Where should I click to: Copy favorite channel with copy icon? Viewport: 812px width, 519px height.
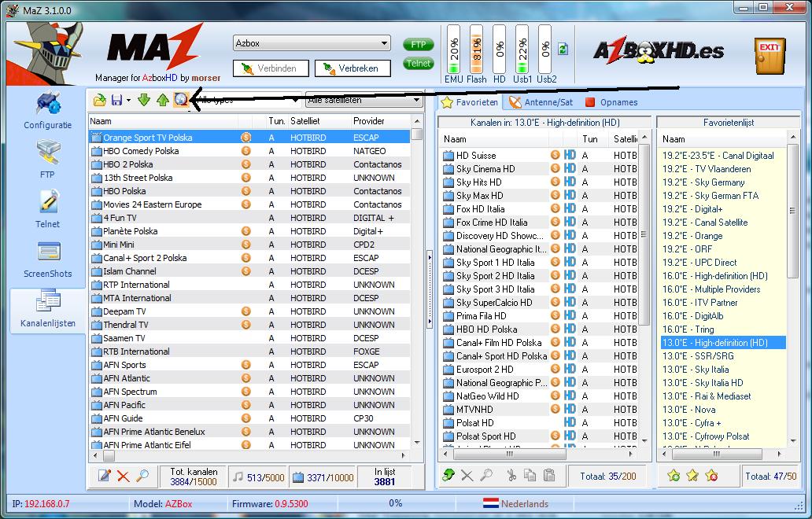(530, 475)
